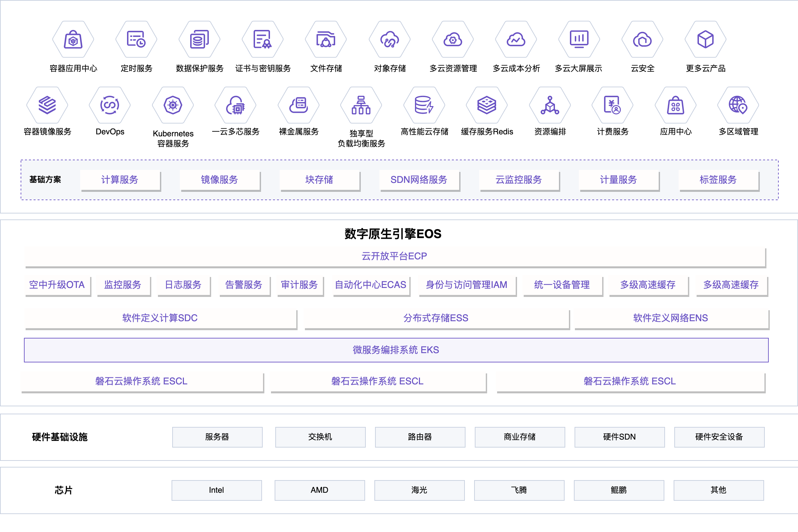
Task: Click the 计算服务 button
Action: pyautogui.click(x=120, y=180)
